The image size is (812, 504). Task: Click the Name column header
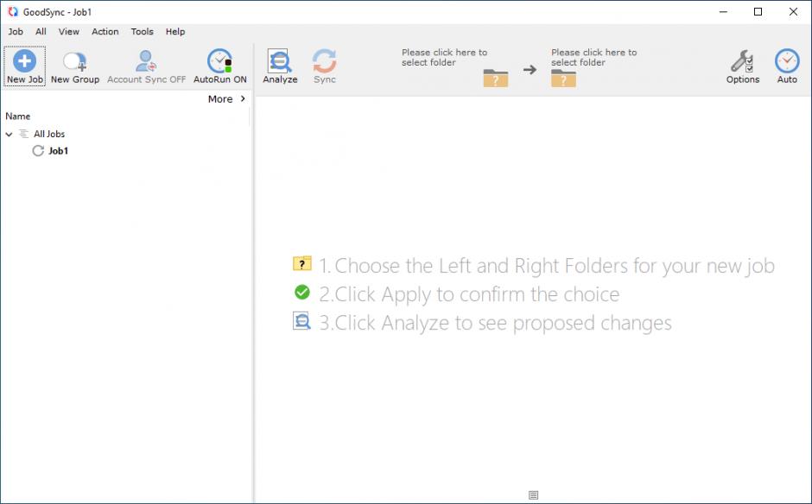point(17,117)
